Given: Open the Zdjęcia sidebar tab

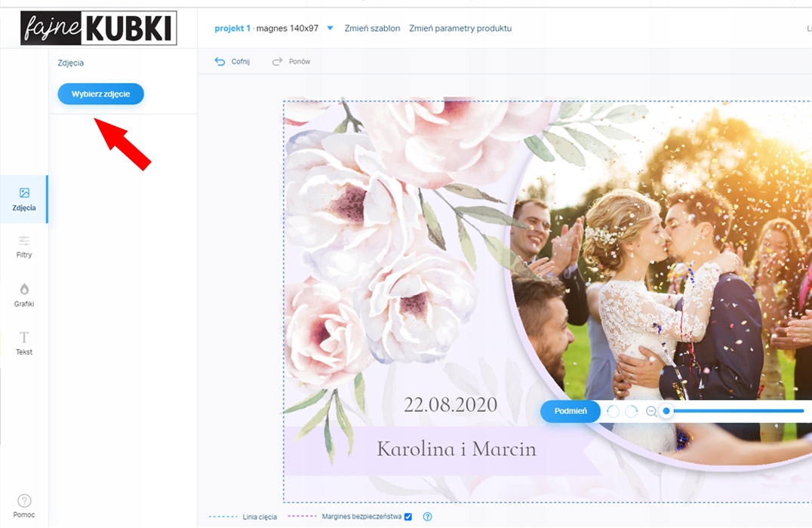Looking at the screenshot, I should click(x=24, y=199).
